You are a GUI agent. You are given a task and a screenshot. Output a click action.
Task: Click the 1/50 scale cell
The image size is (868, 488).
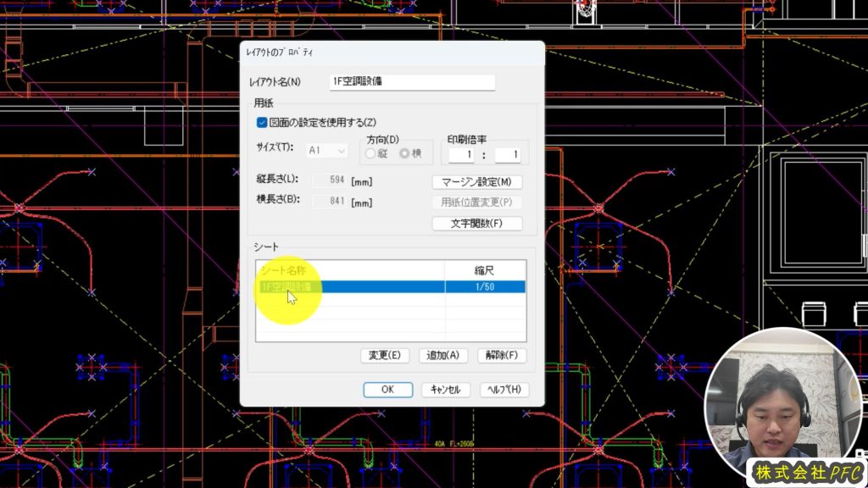(485, 287)
